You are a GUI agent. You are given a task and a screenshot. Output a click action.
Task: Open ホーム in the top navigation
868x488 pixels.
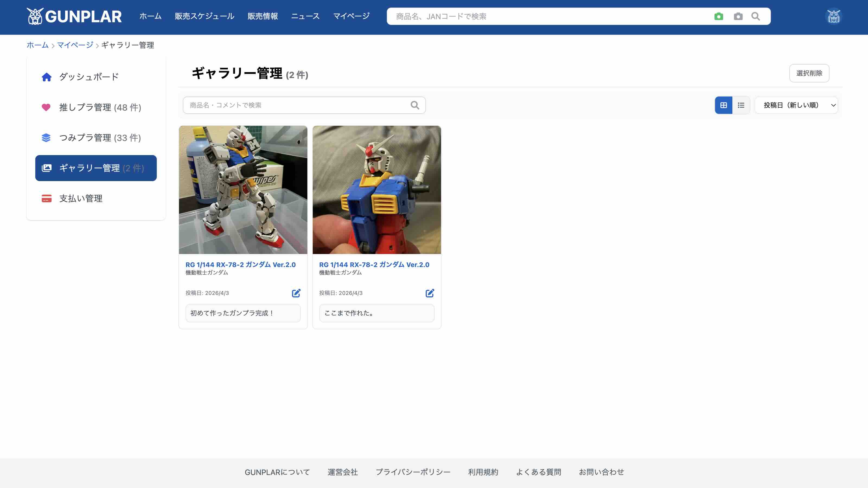tap(150, 16)
